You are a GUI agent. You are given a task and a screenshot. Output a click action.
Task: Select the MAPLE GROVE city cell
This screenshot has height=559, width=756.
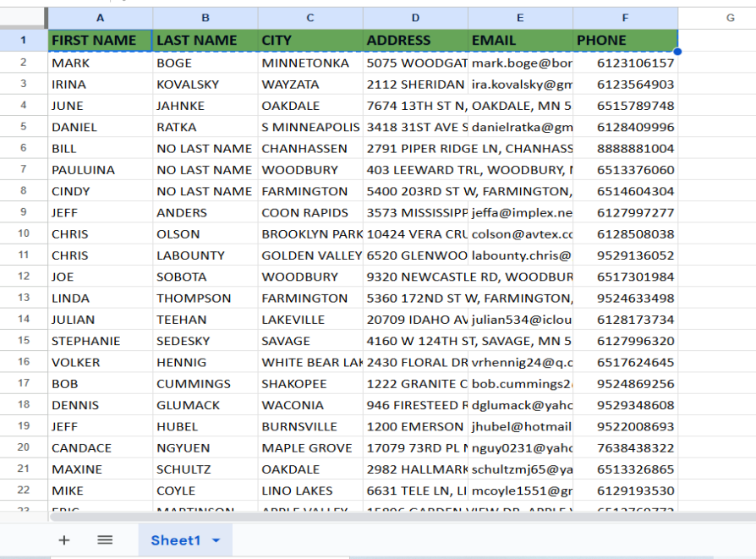pos(310,448)
